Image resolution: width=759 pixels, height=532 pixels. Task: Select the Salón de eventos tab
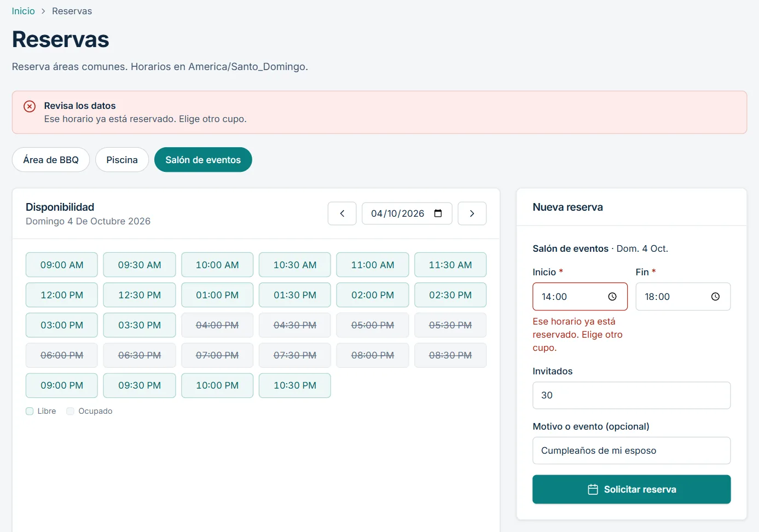(x=203, y=160)
